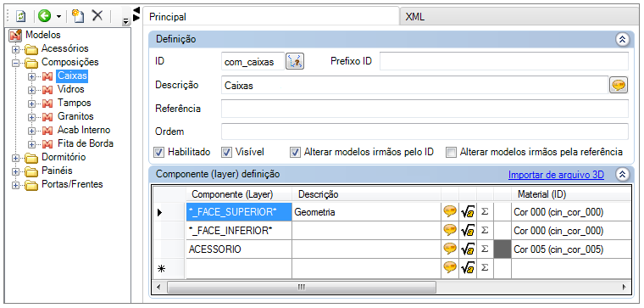Open the Descrição translation bubble icon
This screenshot has width=644, height=308.
[x=619, y=85]
